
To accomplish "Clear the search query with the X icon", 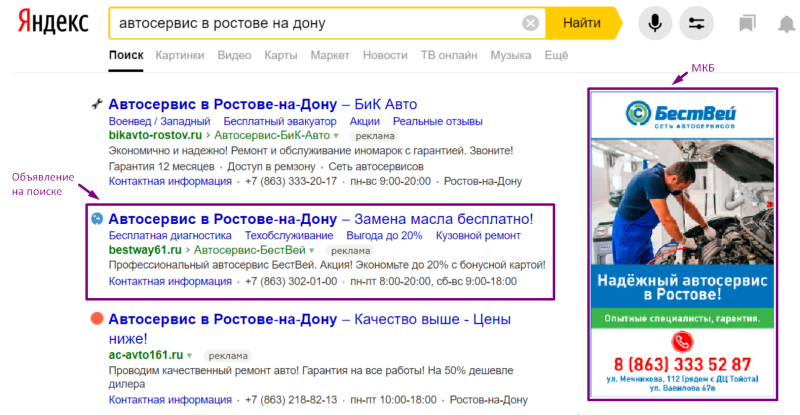I will pyautogui.click(x=530, y=23).
